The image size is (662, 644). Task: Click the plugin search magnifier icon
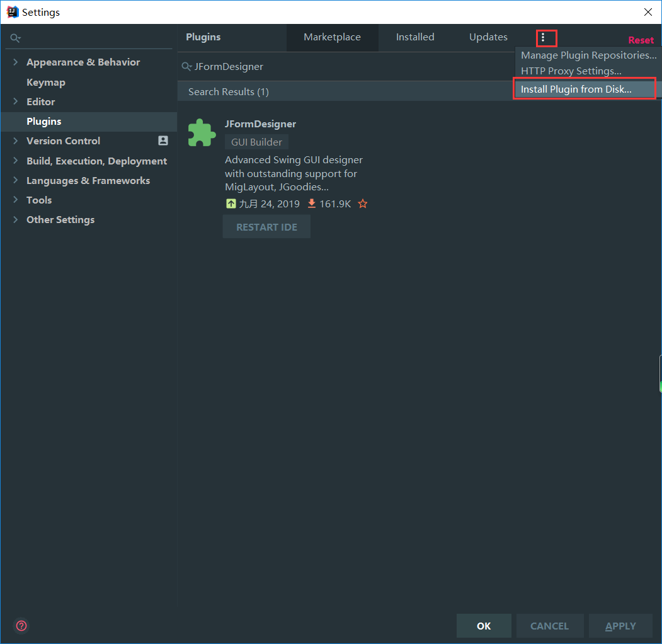click(x=186, y=67)
